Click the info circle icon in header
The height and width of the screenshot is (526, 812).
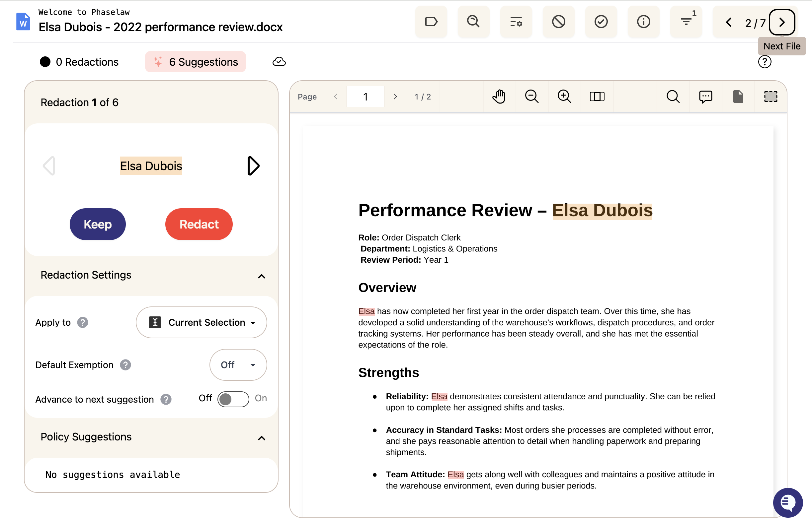pos(643,22)
